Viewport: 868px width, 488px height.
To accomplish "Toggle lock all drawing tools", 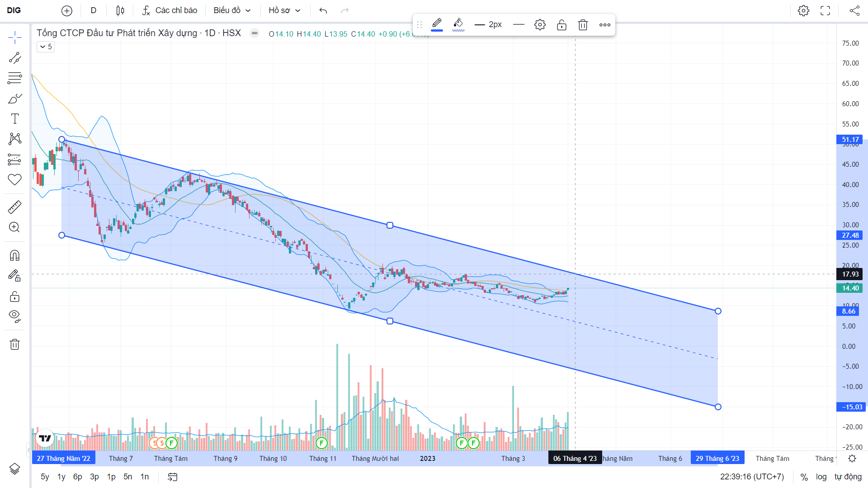I will click(14, 296).
